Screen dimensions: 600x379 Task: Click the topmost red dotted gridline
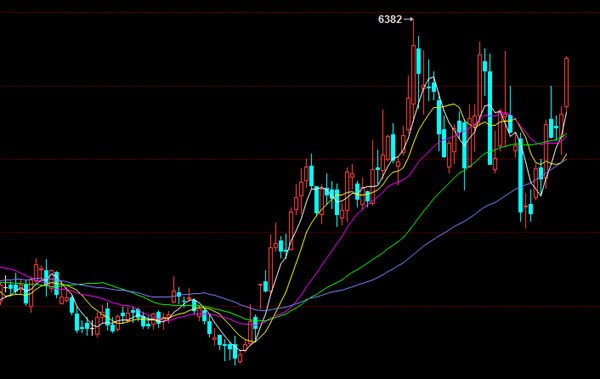click(x=300, y=13)
